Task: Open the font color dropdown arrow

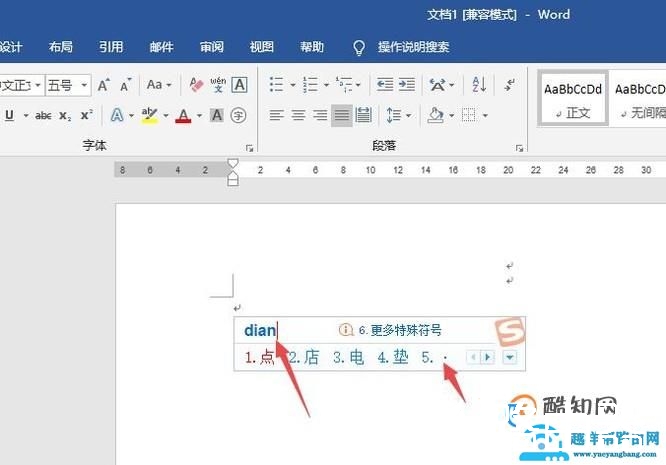Action: point(199,116)
